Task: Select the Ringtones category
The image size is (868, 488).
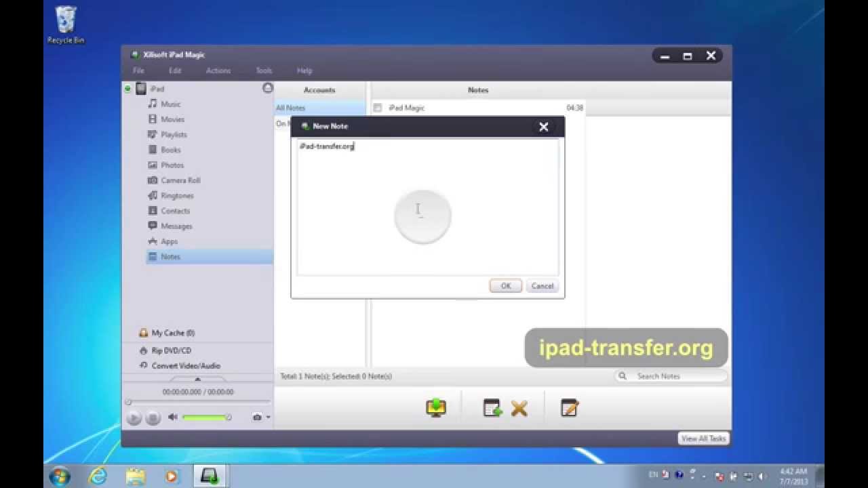Action: (x=177, y=196)
